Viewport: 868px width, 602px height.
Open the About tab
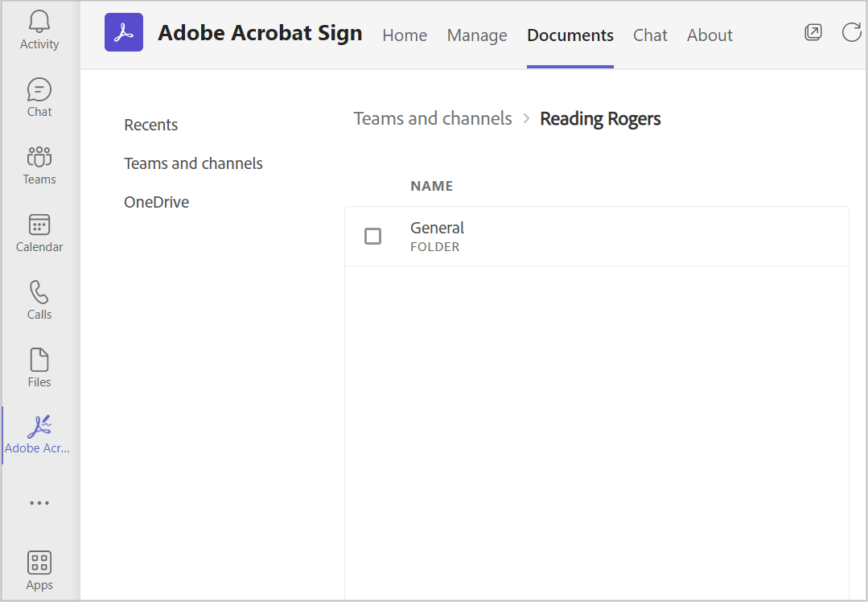pyautogui.click(x=710, y=35)
